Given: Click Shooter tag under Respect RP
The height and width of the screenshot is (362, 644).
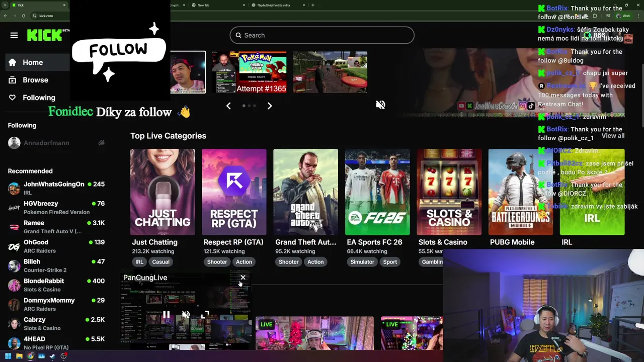Looking at the screenshot, I should click(x=217, y=262).
